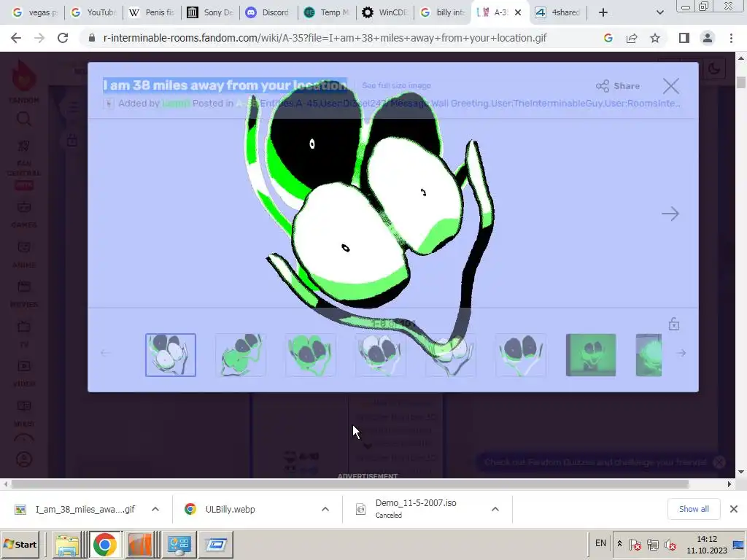Toggle the carousel lock icon
747x560 pixels.
pyautogui.click(x=673, y=324)
